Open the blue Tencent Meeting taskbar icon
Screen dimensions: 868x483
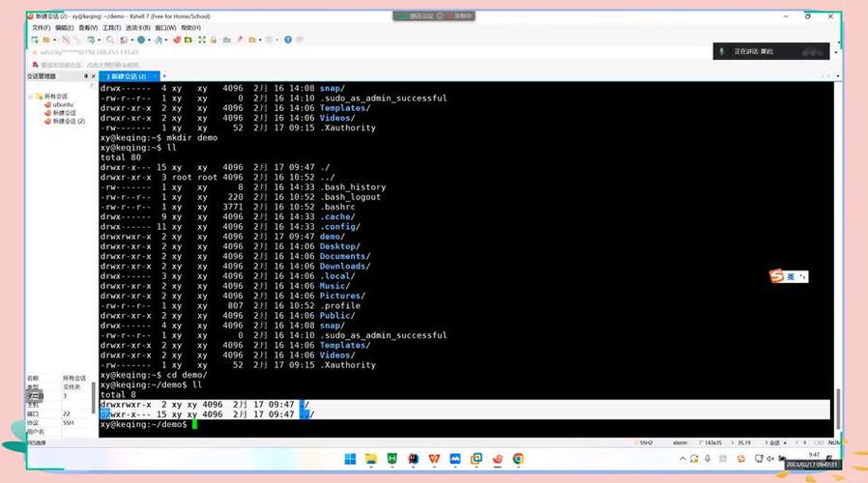[455, 459]
